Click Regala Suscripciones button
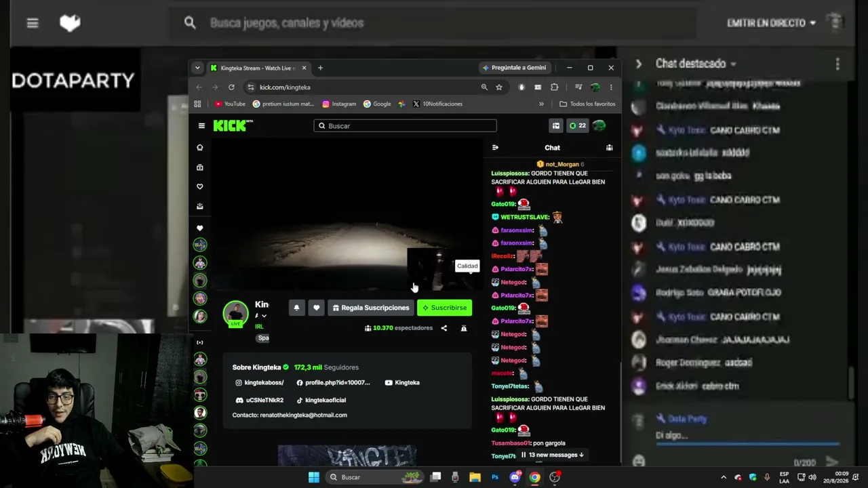The width and height of the screenshot is (868, 488). [371, 308]
